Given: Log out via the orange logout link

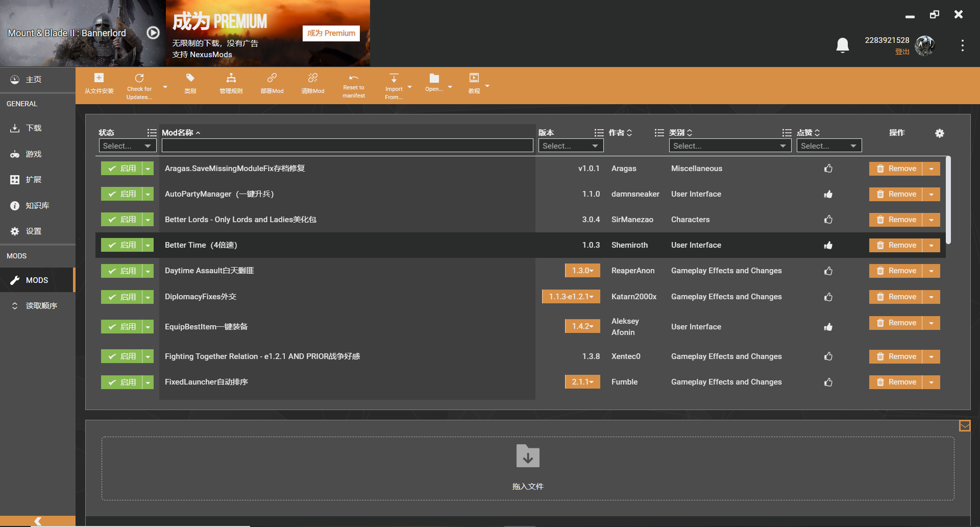Looking at the screenshot, I should coord(902,52).
